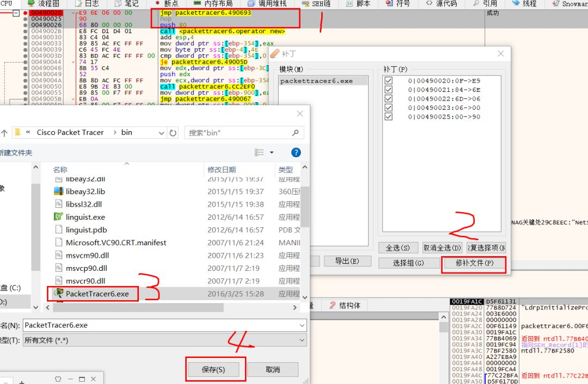
Task: Click the PacketTracer6.exe application icon
Action: (x=58, y=293)
